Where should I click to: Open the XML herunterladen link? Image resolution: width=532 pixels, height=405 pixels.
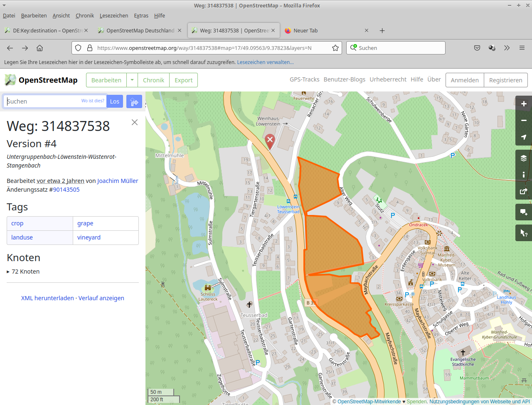coord(47,298)
